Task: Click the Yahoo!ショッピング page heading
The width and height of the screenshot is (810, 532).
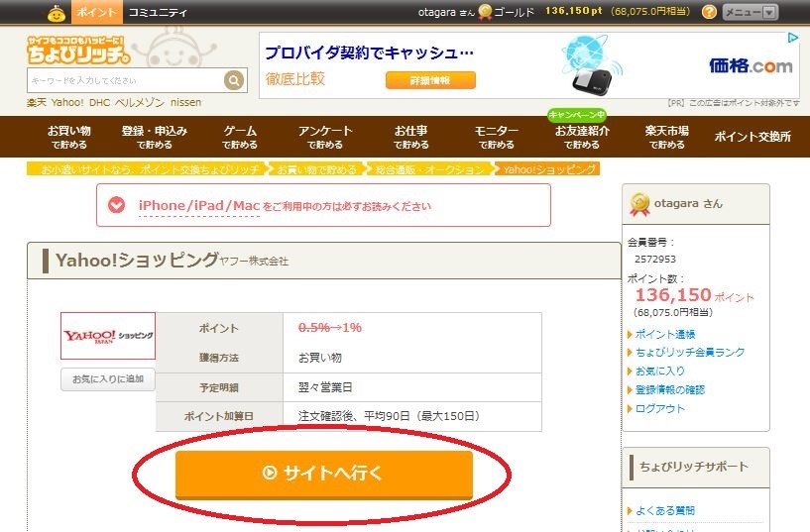Action: (137, 260)
